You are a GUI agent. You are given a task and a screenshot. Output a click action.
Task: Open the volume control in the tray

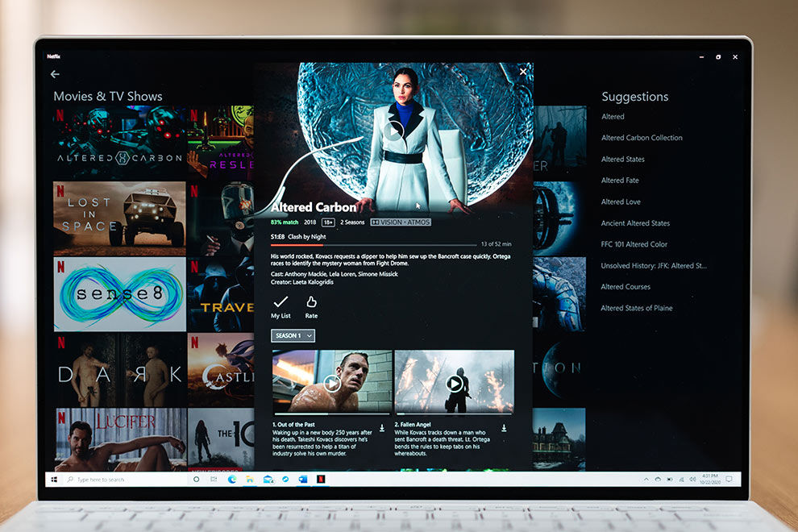[x=692, y=480]
